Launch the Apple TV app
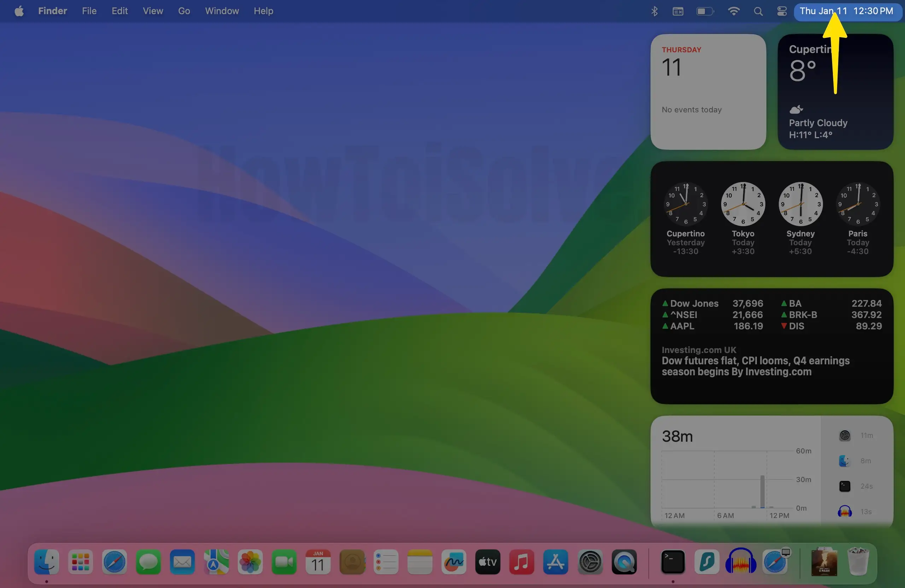 tap(487, 562)
